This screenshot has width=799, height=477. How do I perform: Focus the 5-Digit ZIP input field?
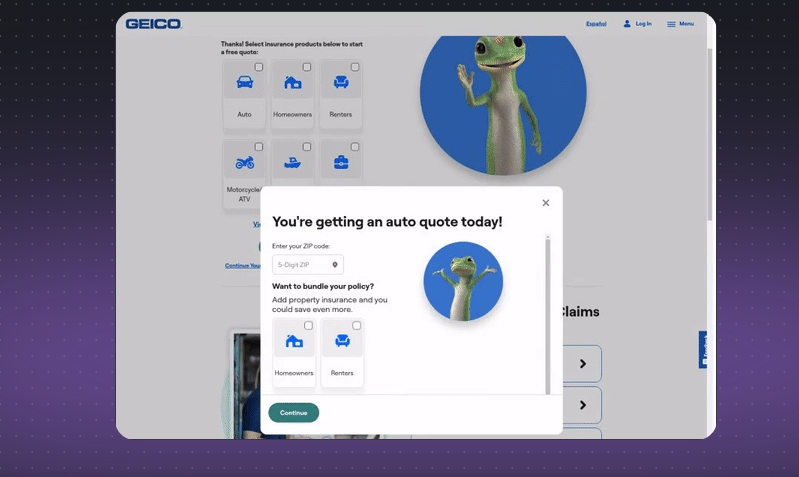[x=301, y=265]
